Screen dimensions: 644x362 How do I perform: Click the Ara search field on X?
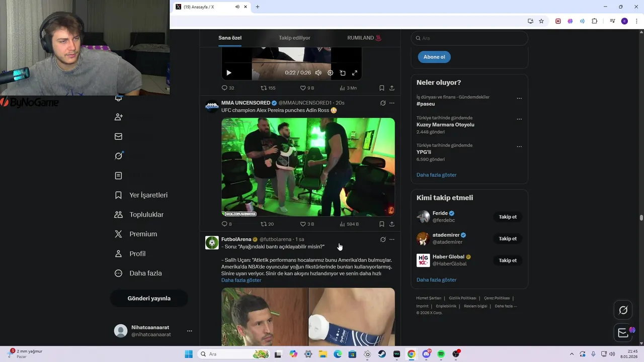pos(469,38)
